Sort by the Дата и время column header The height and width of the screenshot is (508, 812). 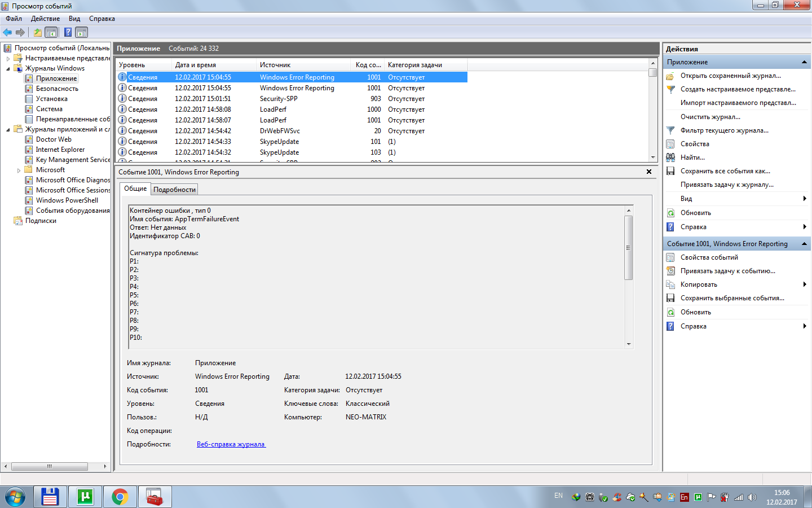pyautogui.click(x=214, y=65)
